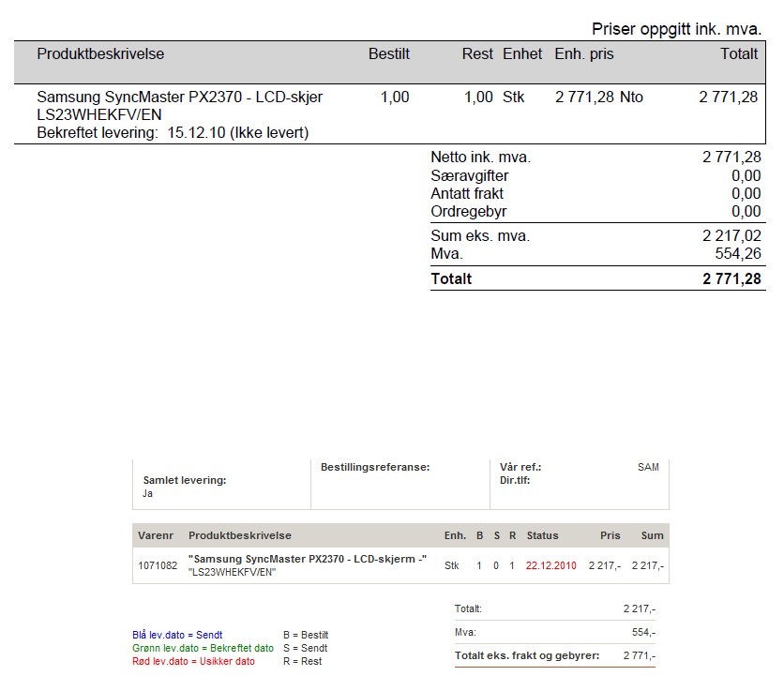This screenshot has height=691, width=784.
Task: Click the 'R = Rest' legend entry
Action: point(303,661)
